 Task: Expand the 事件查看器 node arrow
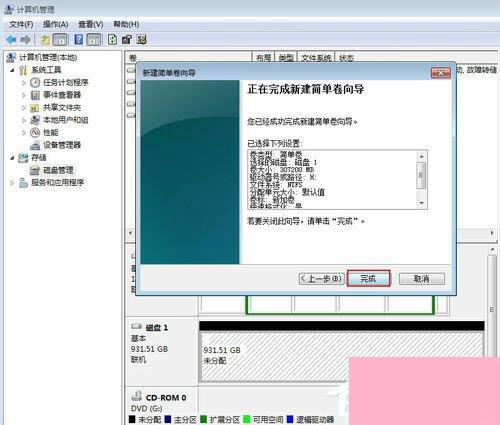coord(24,95)
